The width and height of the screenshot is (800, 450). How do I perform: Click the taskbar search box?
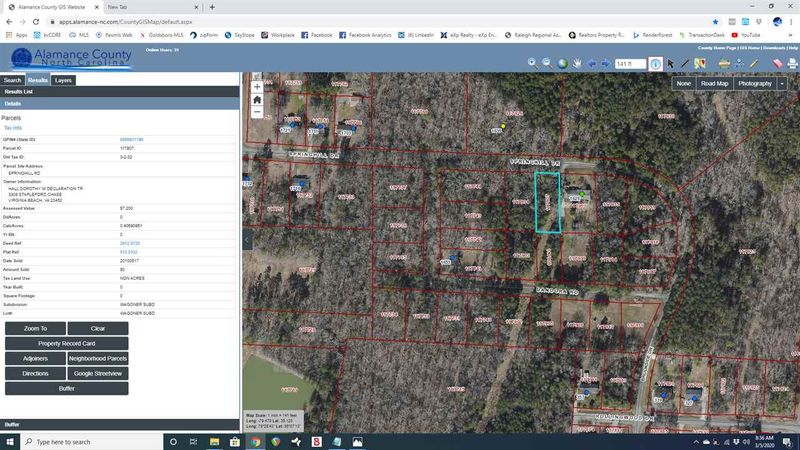[x=92, y=442]
